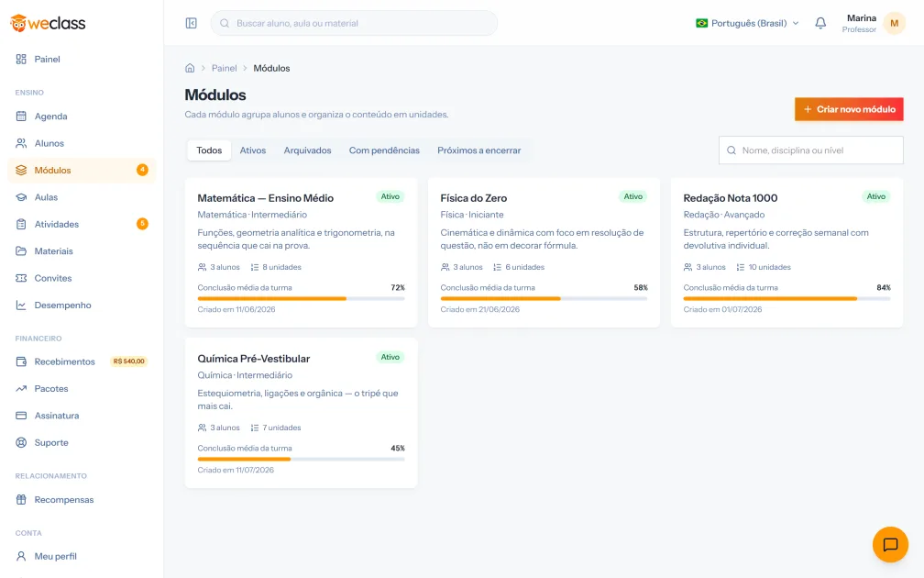Focus the Nome, disciplina ou nível filter

(x=811, y=150)
